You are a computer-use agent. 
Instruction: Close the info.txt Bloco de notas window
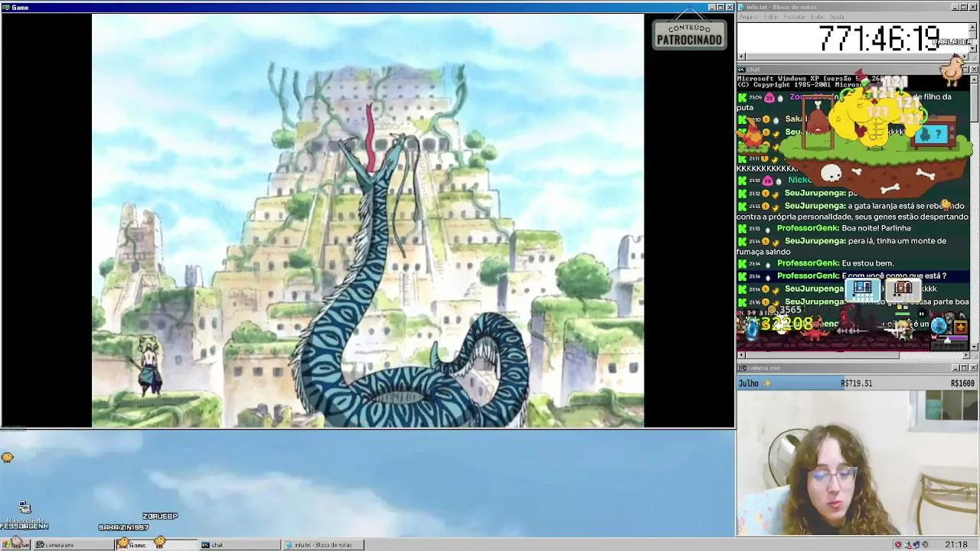974,8
